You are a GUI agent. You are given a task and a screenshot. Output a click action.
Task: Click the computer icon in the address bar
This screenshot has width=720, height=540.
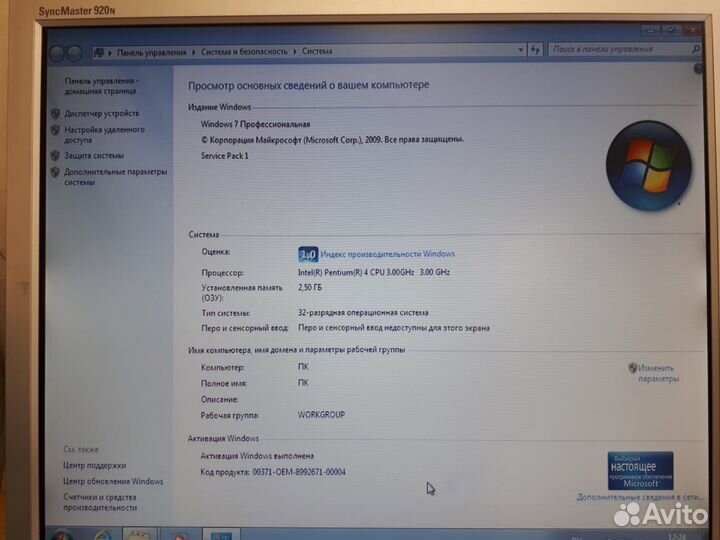(x=98, y=53)
